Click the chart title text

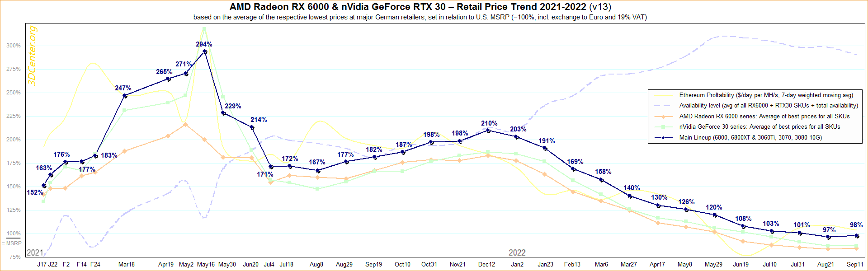[x=420, y=7]
